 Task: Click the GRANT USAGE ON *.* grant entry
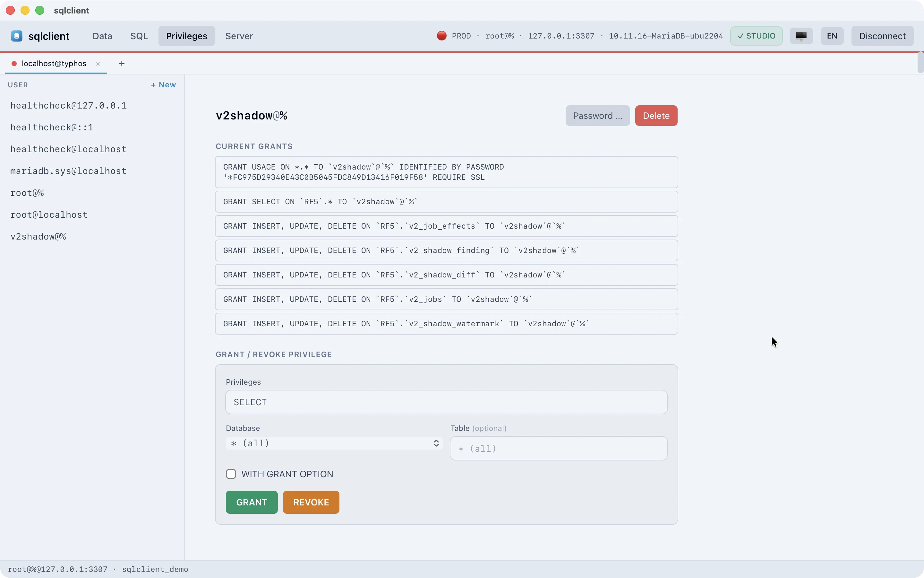(x=446, y=172)
